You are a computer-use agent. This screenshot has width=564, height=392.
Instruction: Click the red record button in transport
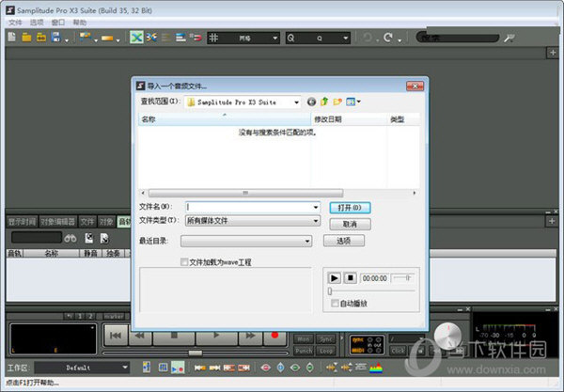pos(275,335)
